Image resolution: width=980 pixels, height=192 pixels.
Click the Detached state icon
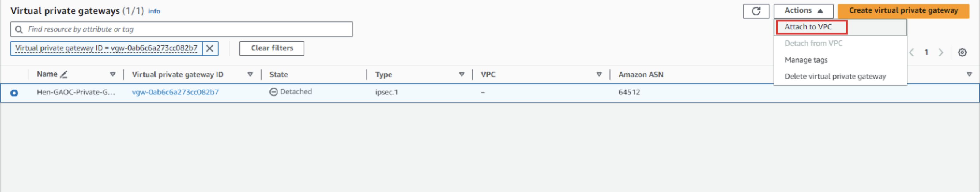point(273,92)
